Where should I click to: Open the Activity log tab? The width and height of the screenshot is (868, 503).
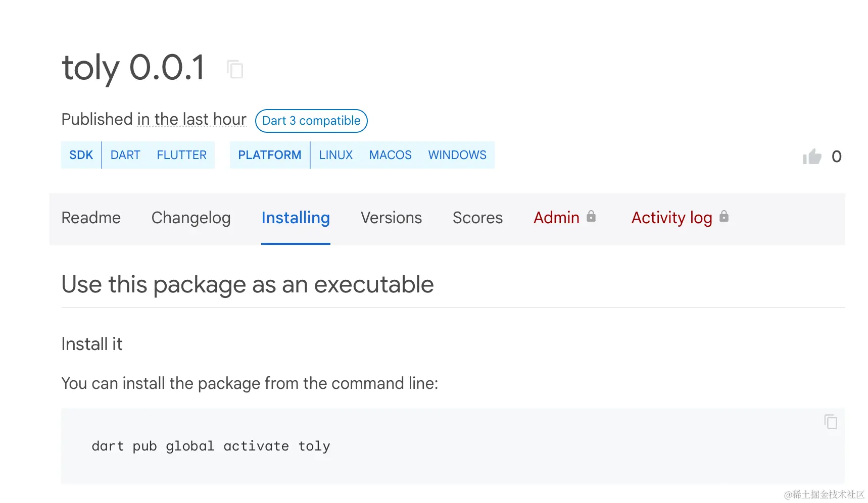(671, 218)
